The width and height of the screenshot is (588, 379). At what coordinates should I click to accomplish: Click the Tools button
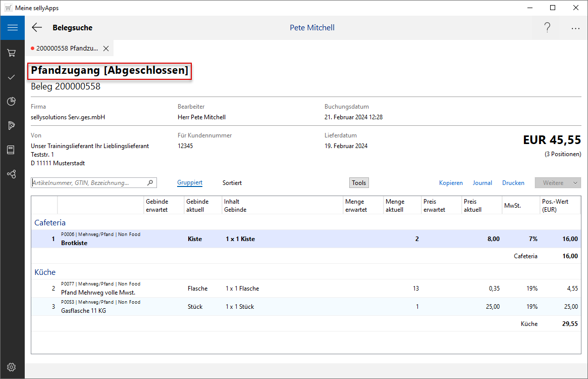coord(359,183)
